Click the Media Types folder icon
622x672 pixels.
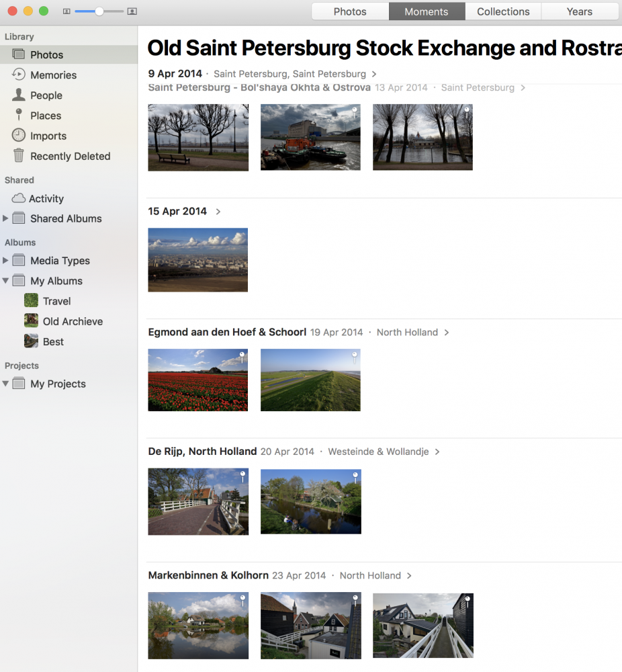point(18,260)
